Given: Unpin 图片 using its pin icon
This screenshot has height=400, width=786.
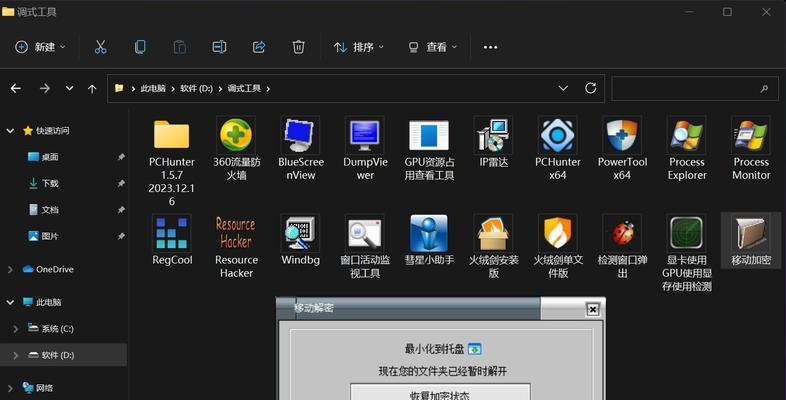Looking at the screenshot, I should 121,236.
